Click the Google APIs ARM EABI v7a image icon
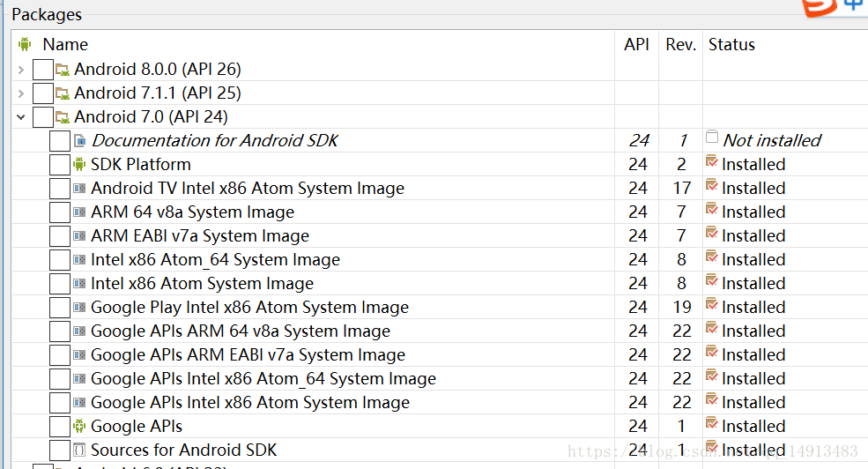The width and height of the screenshot is (868, 469). (x=79, y=355)
